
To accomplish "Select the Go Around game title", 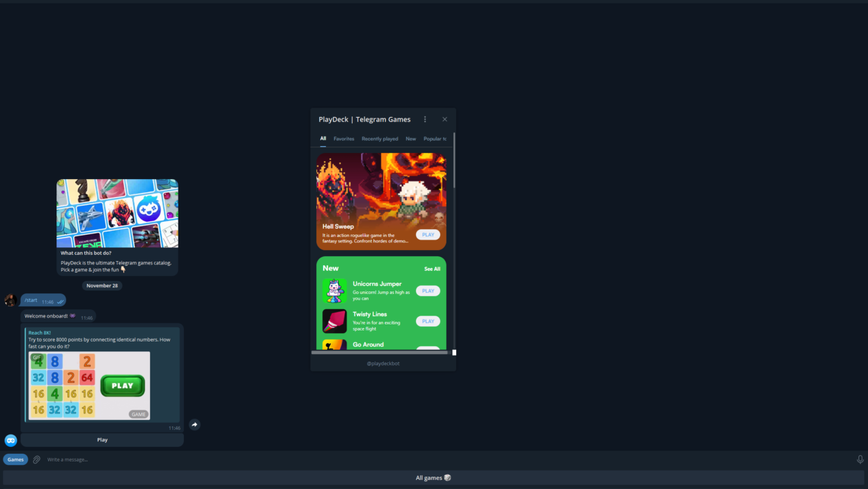I will (368, 344).
